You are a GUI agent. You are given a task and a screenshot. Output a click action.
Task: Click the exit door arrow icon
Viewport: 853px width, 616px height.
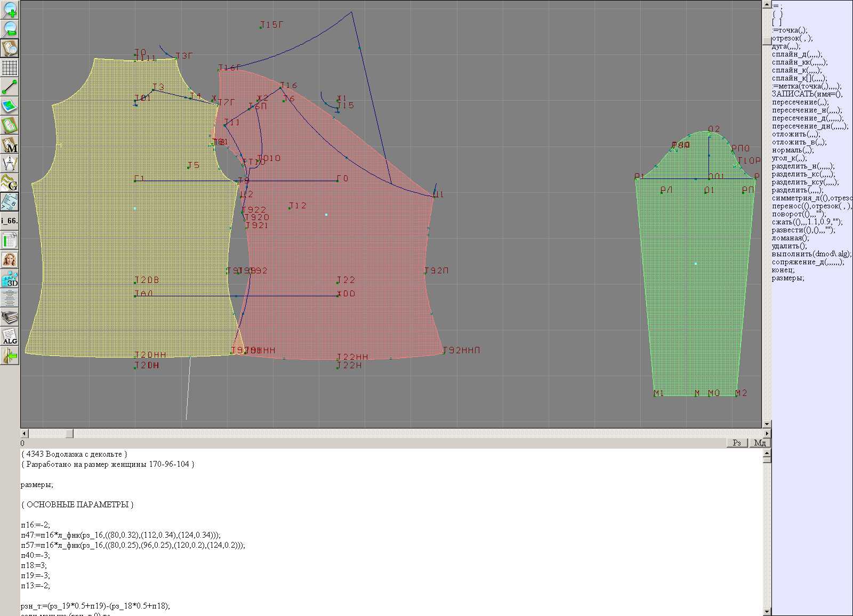[x=10, y=355]
